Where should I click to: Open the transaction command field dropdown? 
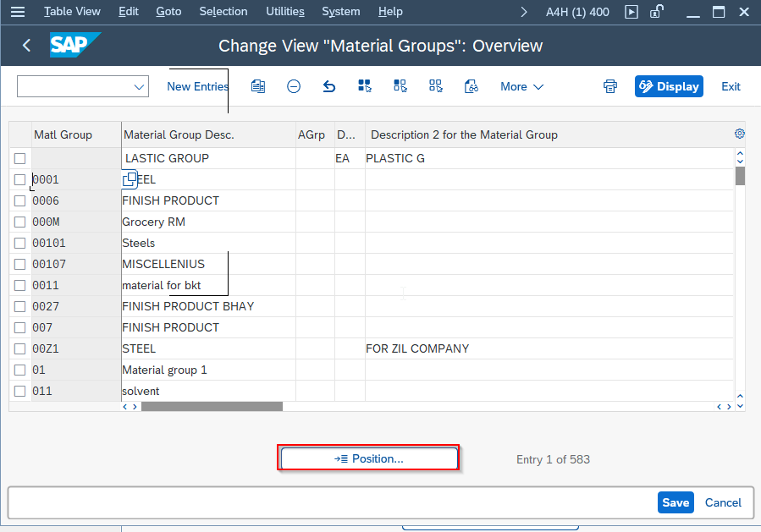click(x=139, y=86)
